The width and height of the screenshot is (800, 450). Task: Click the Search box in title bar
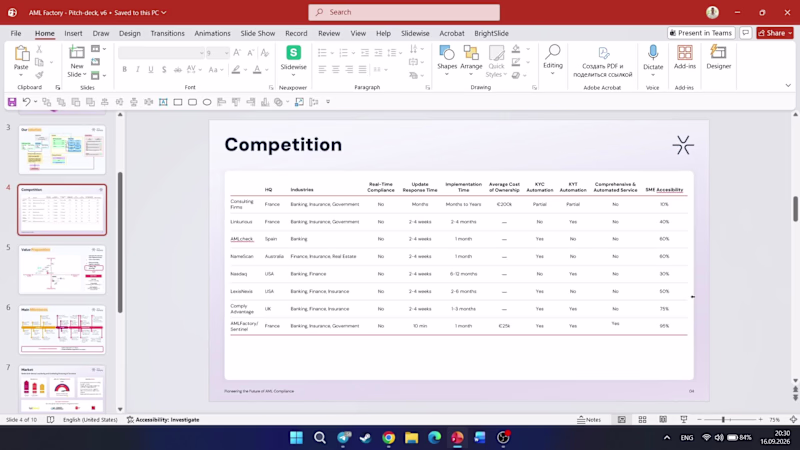pos(404,12)
